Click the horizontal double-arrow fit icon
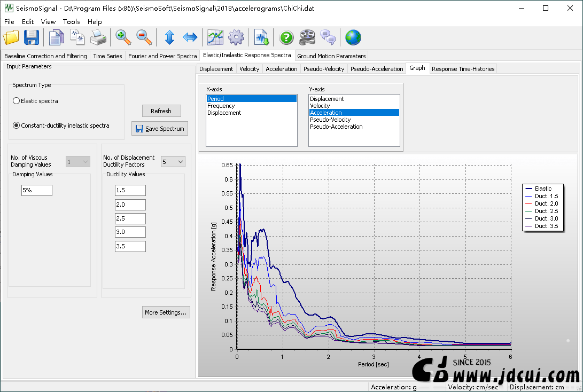 pos(190,37)
